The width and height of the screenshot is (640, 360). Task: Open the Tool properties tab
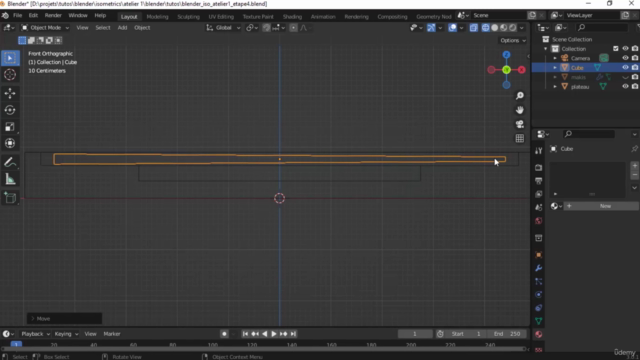pos(538,151)
